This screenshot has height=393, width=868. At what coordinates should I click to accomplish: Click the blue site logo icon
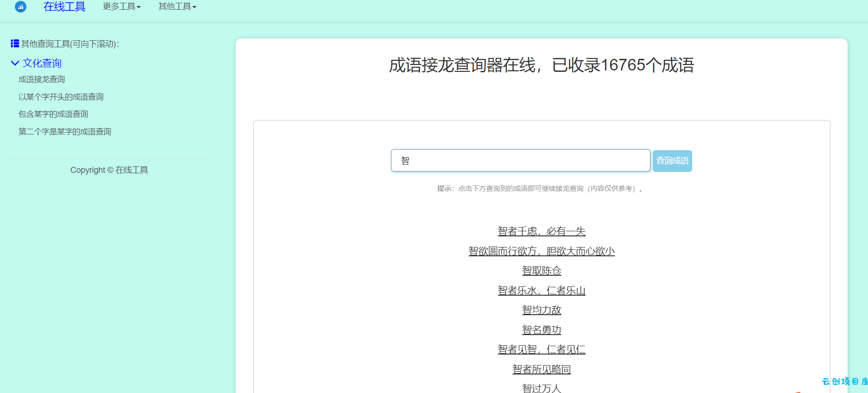(20, 6)
